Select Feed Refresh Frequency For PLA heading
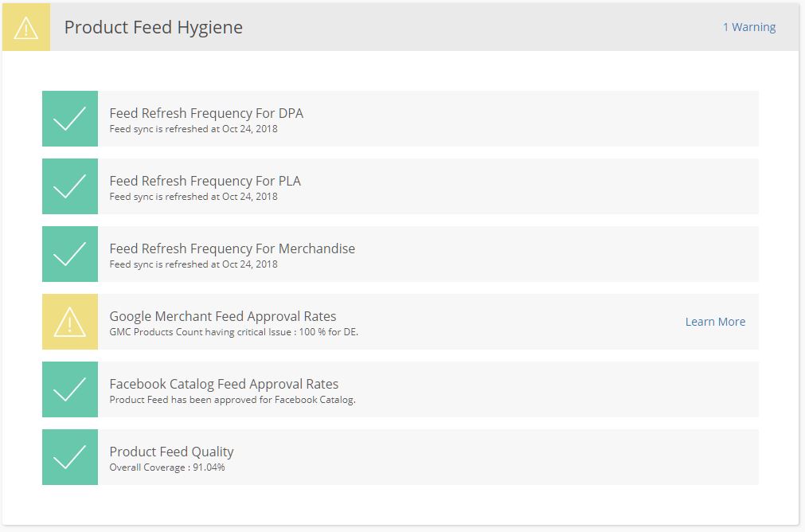The height and width of the screenshot is (532, 805). (205, 181)
